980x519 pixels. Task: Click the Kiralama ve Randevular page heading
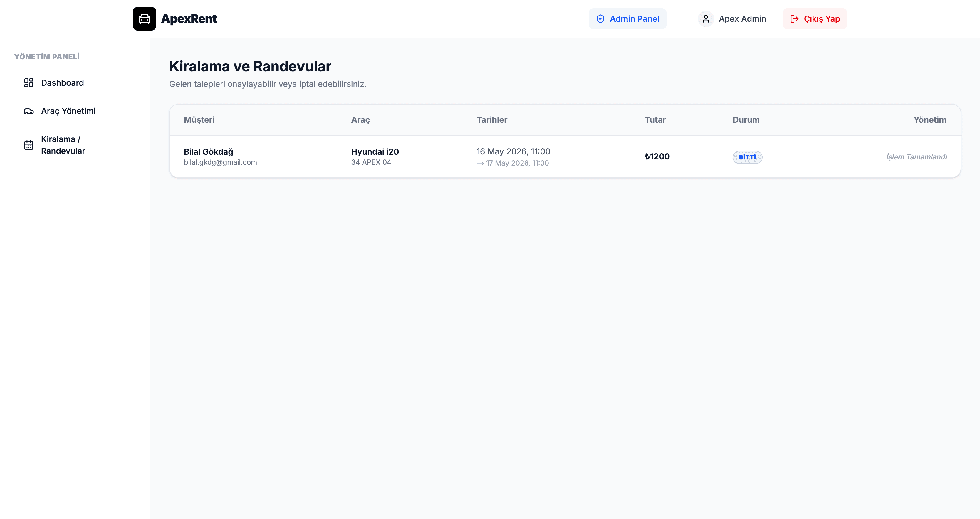coord(250,66)
